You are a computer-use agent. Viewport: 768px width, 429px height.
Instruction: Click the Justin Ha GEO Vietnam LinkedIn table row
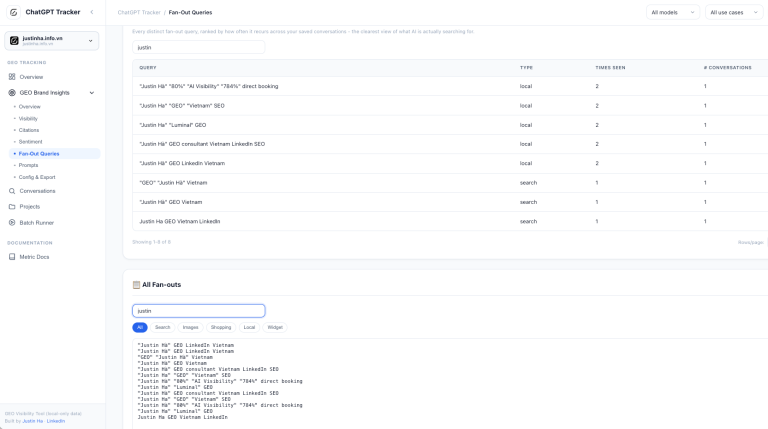450,221
